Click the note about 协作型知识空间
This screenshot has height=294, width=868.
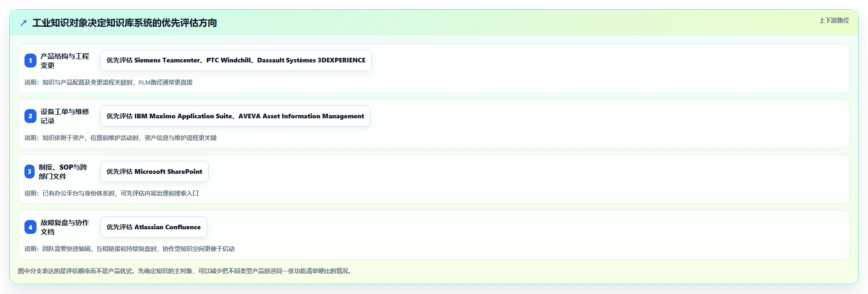130,249
